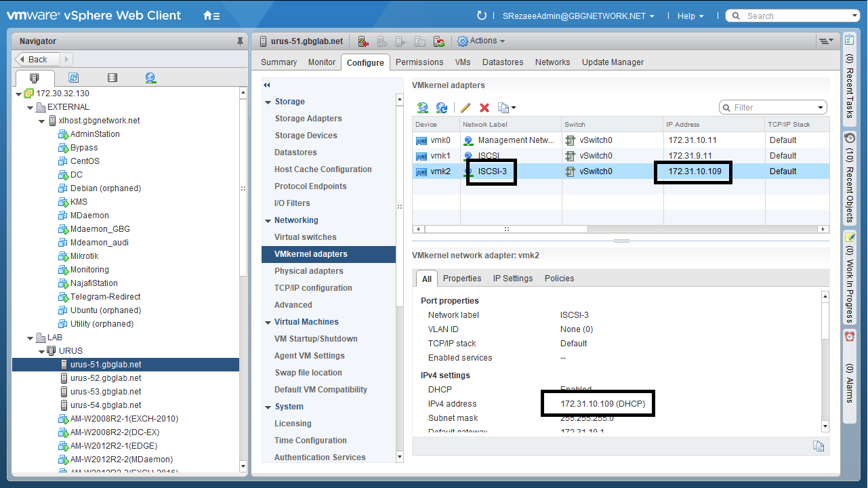
Task: Click the Navigator Back button
Action: 38,60
